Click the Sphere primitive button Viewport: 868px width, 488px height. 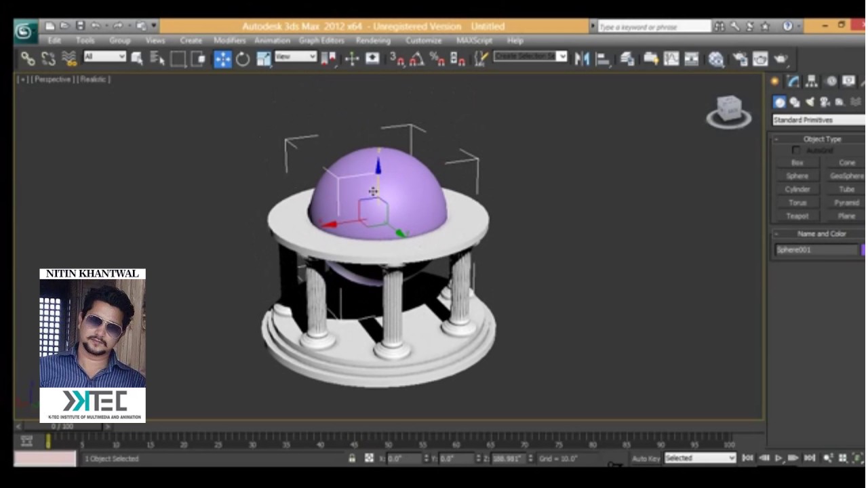point(797,176)
